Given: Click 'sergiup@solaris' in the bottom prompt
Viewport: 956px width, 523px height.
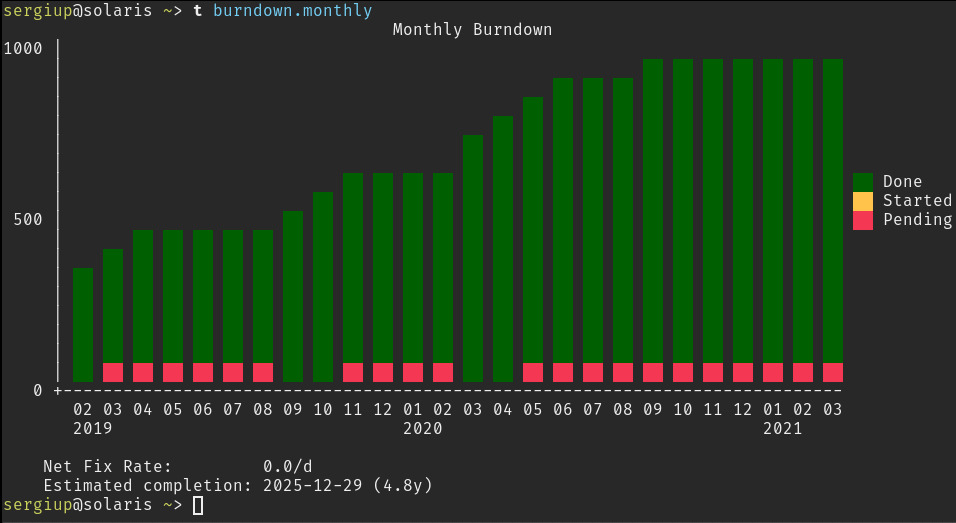Looking at the screenshot, I should point(77,505).
